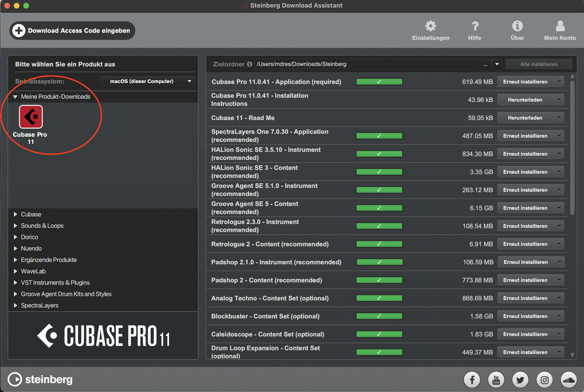Open dropdown arrow for Analog Techno Content Set
Screen dimensions: 584x392
coord(559,298)
